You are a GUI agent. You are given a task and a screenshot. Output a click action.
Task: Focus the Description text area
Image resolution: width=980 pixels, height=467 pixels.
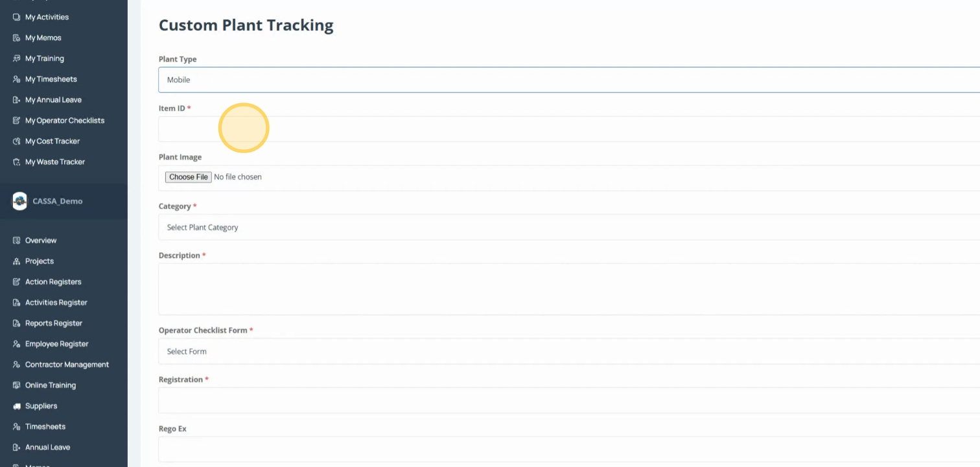[x=569, y=289]
